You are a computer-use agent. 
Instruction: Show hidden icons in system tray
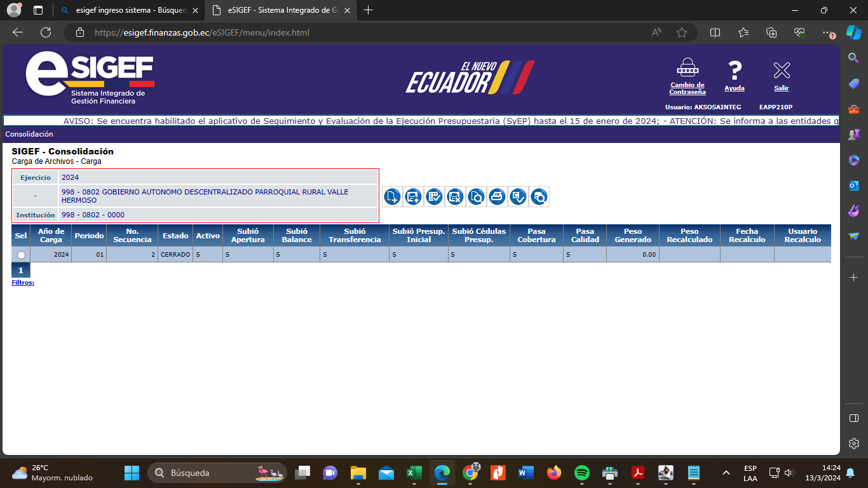pos(726,473)
